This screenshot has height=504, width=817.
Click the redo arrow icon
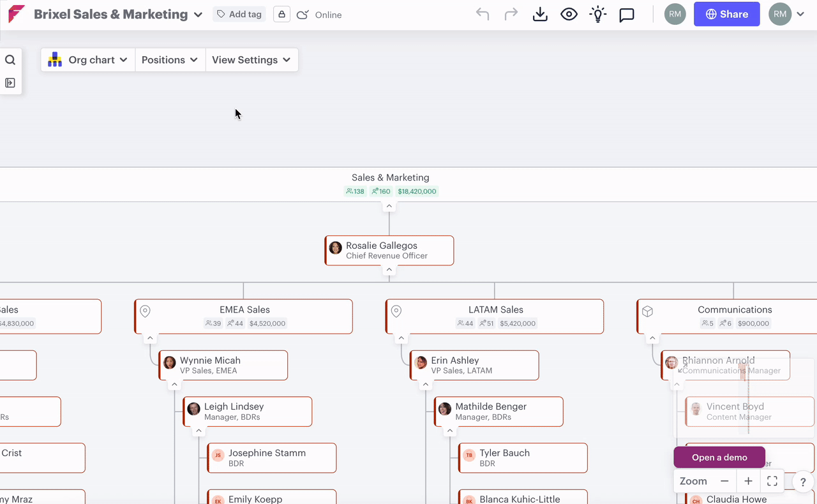(x=511, y=14)
